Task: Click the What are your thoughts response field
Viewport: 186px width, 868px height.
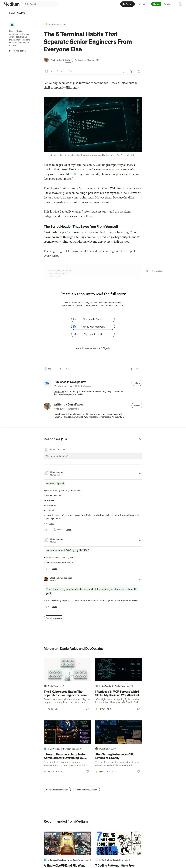Action: pos(93,456)
